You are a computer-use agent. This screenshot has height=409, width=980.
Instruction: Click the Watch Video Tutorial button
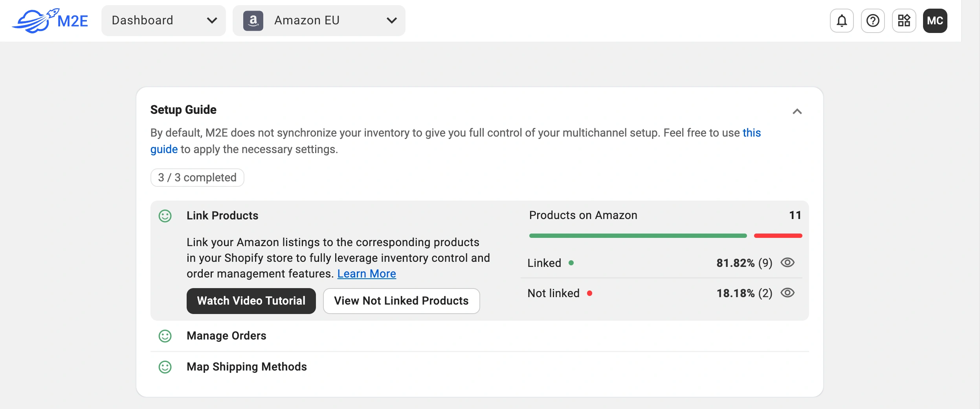pos(251,301)
